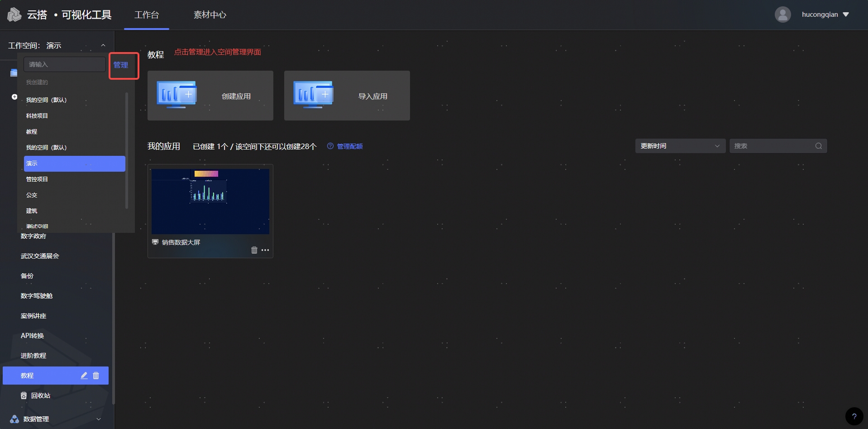Click the workspace dropdown list scrollbar

point(127,150)
